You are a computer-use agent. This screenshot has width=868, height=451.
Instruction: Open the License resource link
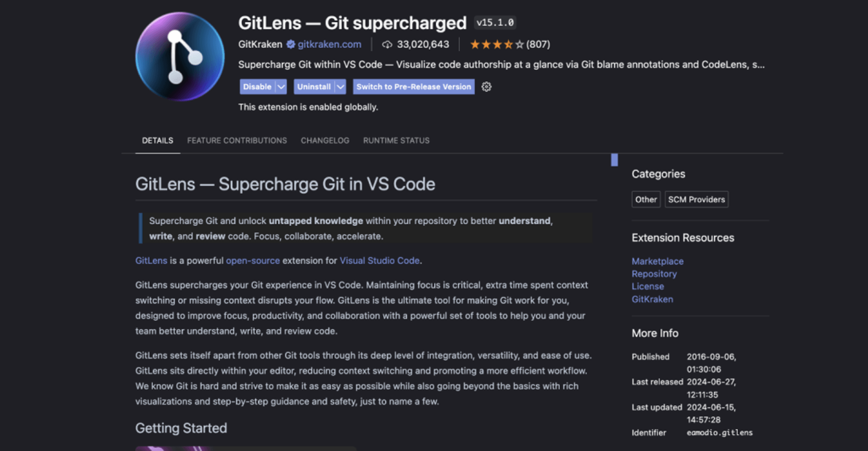[x=648, y=286]
